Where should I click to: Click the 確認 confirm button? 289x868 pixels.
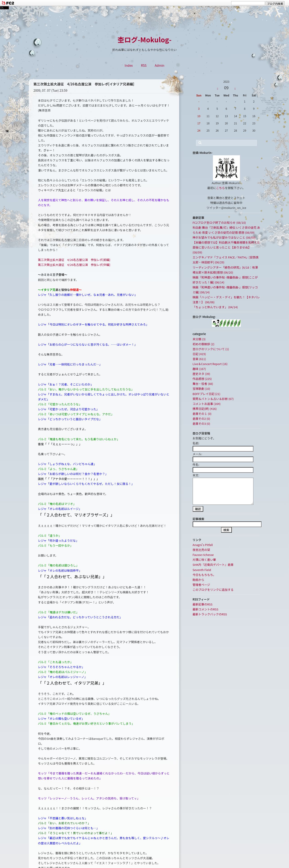(198, 509)
